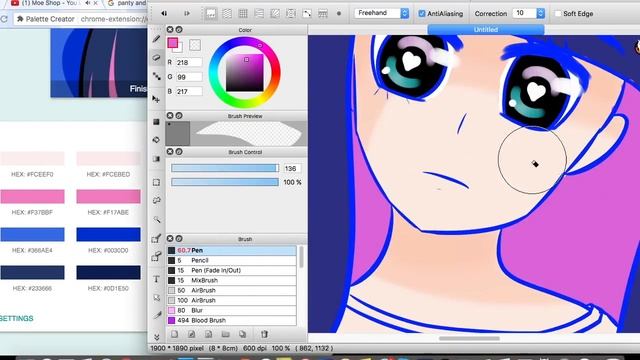Click the brush list scrollbar
The height and width of the screenshot is (360, 640).
click(x=302, y=257)
